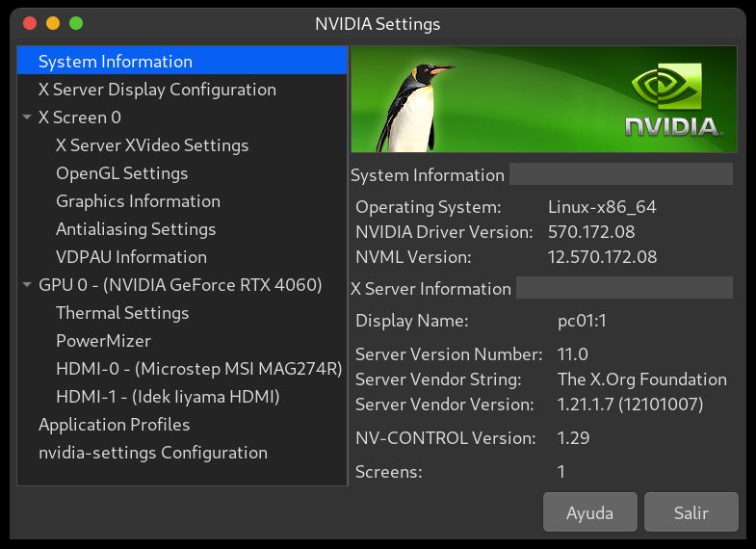Click the red close window button
756x549 pixels.
(x=30, y=23)
